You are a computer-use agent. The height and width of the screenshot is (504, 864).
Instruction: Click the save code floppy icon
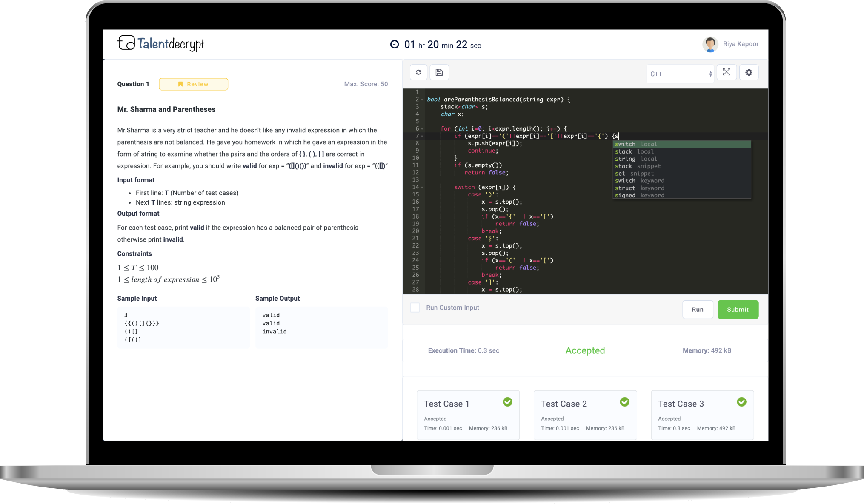439,72
